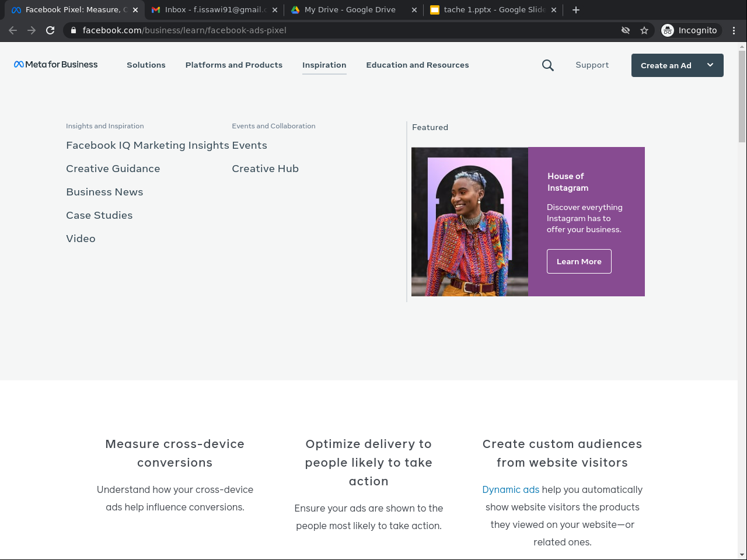
Task: Click the House of Instagram featured photo
Action: tap(470, 222)
